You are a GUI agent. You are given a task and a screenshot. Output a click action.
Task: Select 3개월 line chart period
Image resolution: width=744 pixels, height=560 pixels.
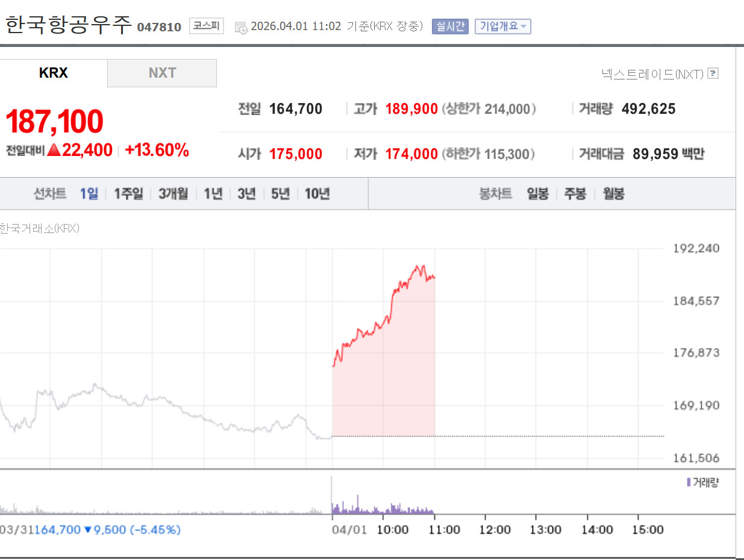tap(173, 194)
